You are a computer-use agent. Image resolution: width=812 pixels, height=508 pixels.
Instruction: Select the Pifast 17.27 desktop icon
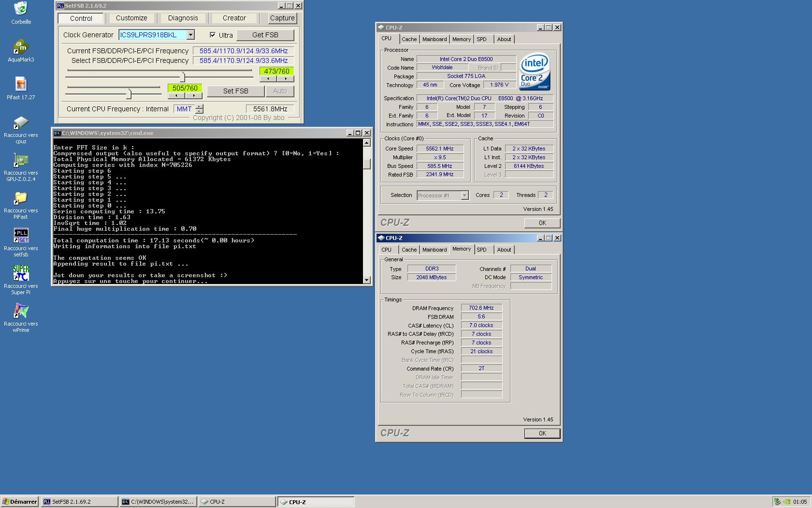tap(21, 84)
